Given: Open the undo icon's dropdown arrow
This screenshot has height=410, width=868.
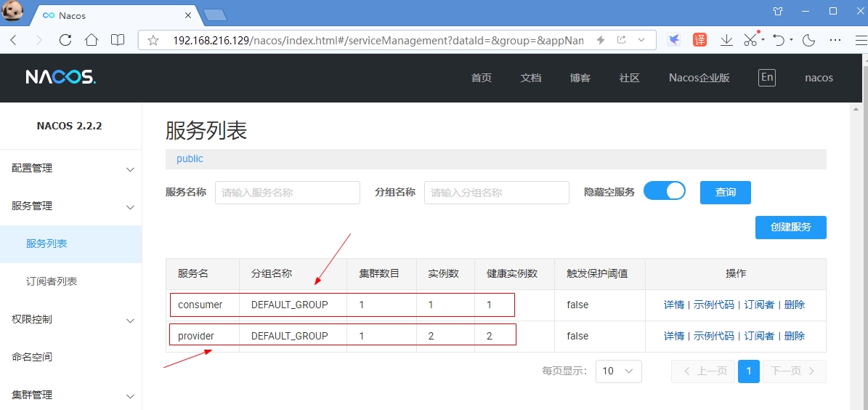Looking at the screenshot, I should [791, 40].
